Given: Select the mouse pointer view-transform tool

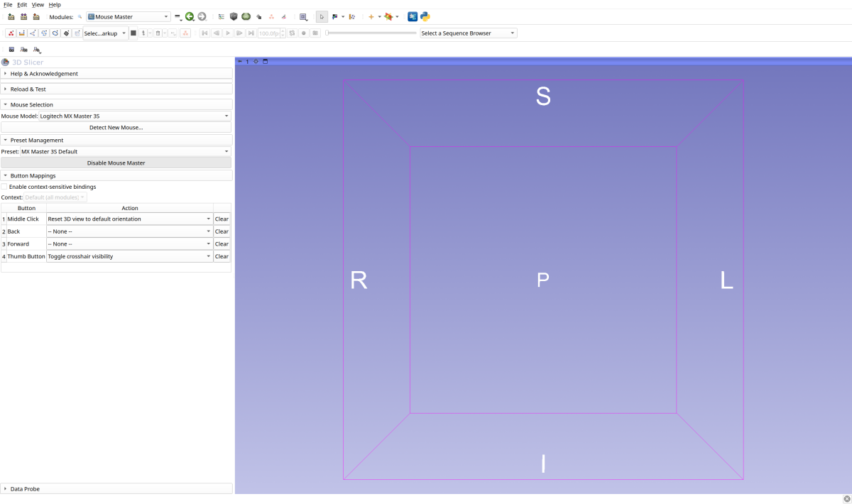Looking at the screenshot, I should pyautogui.click(x=322, y=16).
